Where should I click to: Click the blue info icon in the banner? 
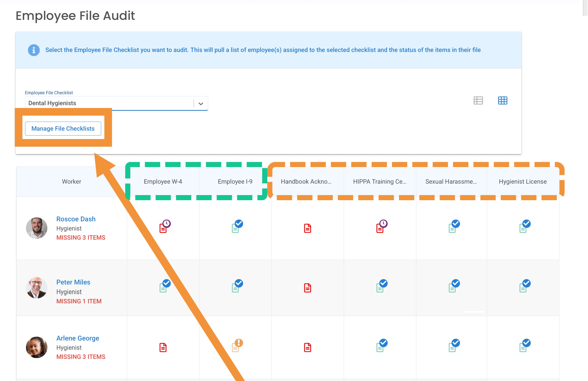[x=34, y=50]
